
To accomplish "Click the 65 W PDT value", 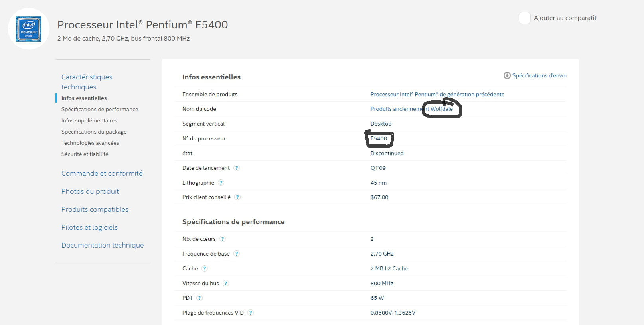I will click(x=377, y=298).
